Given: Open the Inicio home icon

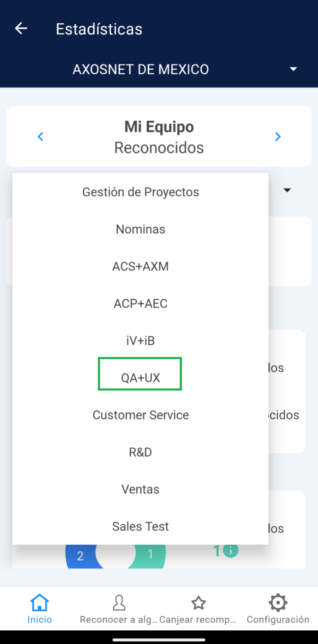Looking at the screenshot, I should point(39,603).
